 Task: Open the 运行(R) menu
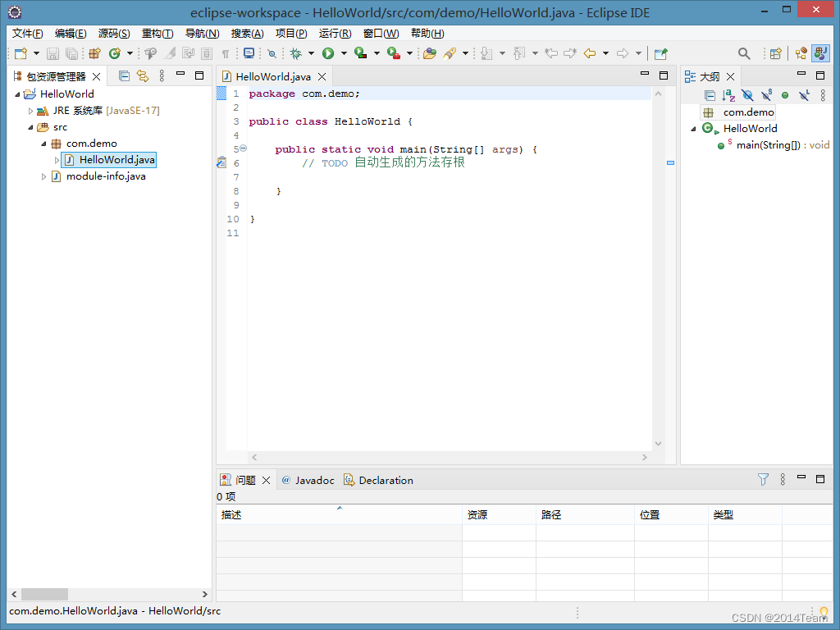[335, 34]
